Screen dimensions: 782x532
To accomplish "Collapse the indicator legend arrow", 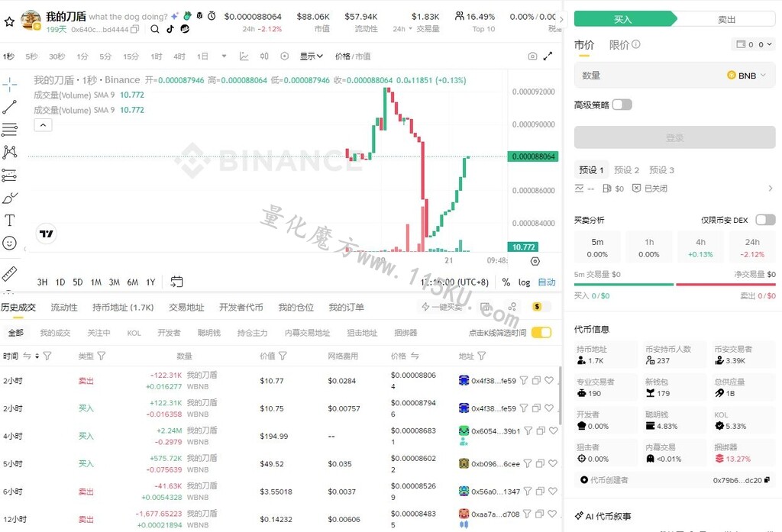I will pyautogui.click(x=43, y=125).
